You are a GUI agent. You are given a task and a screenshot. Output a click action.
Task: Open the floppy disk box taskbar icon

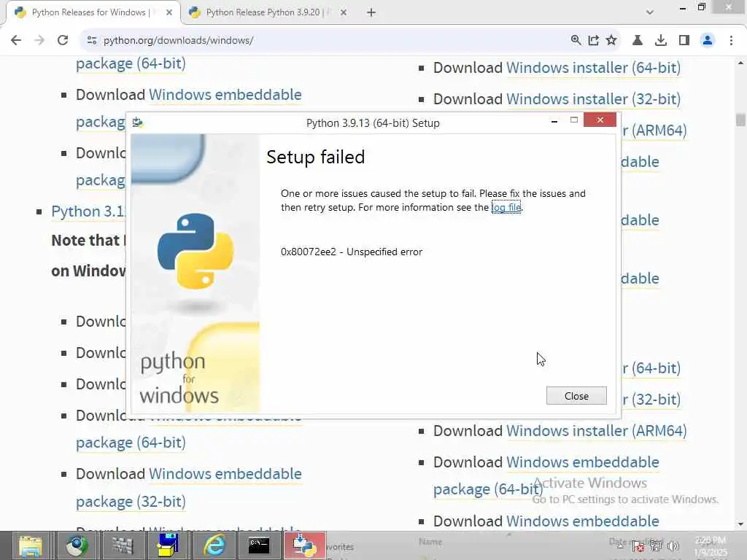click(168, 545)
